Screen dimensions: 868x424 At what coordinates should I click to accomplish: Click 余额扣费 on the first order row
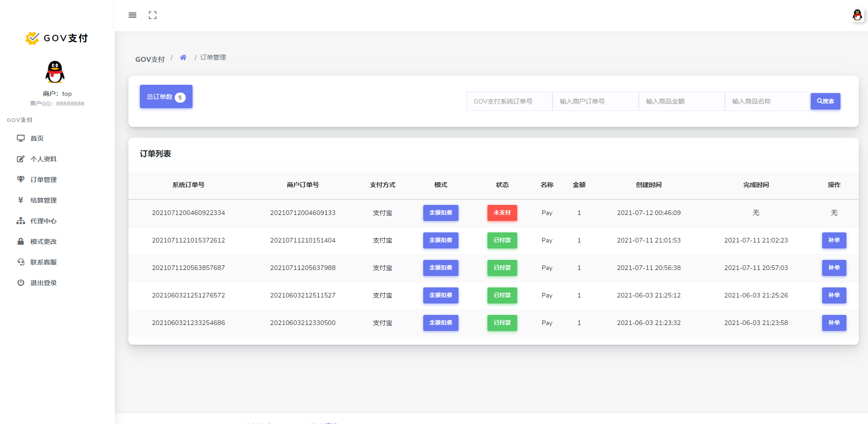(x=440, y=213)
